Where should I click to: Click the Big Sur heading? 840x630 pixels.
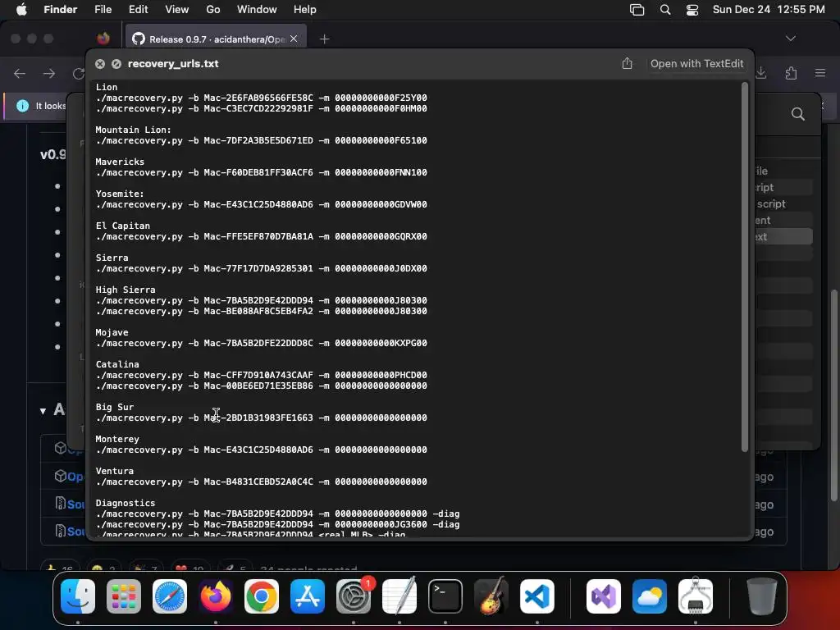point(115,407)
